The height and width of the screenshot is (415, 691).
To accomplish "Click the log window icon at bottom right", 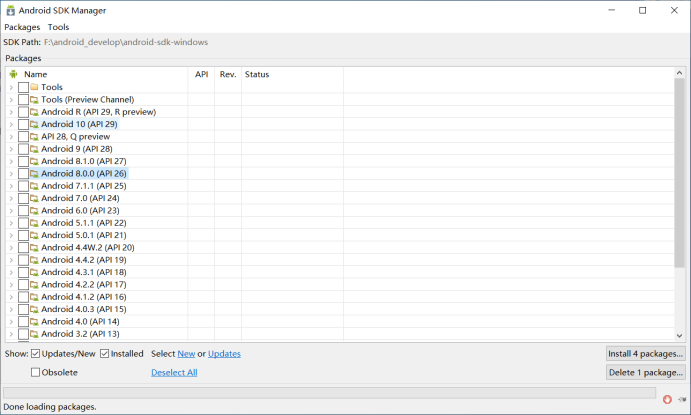I will 682,399.
